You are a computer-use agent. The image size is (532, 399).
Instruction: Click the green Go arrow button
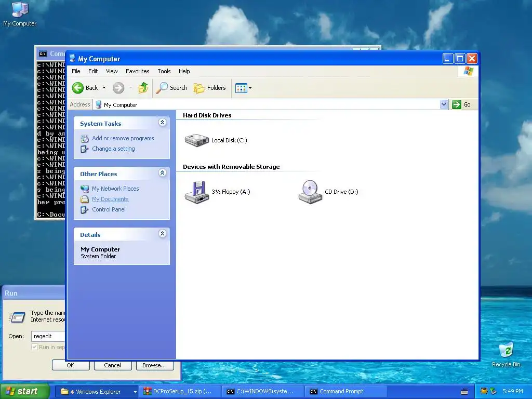457,104
